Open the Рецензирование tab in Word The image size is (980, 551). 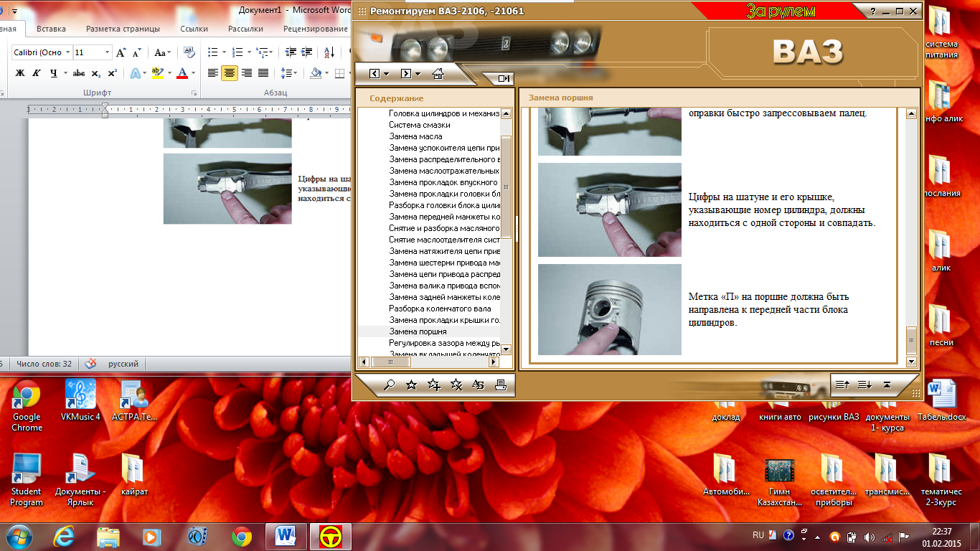click(x=316, y=29)
